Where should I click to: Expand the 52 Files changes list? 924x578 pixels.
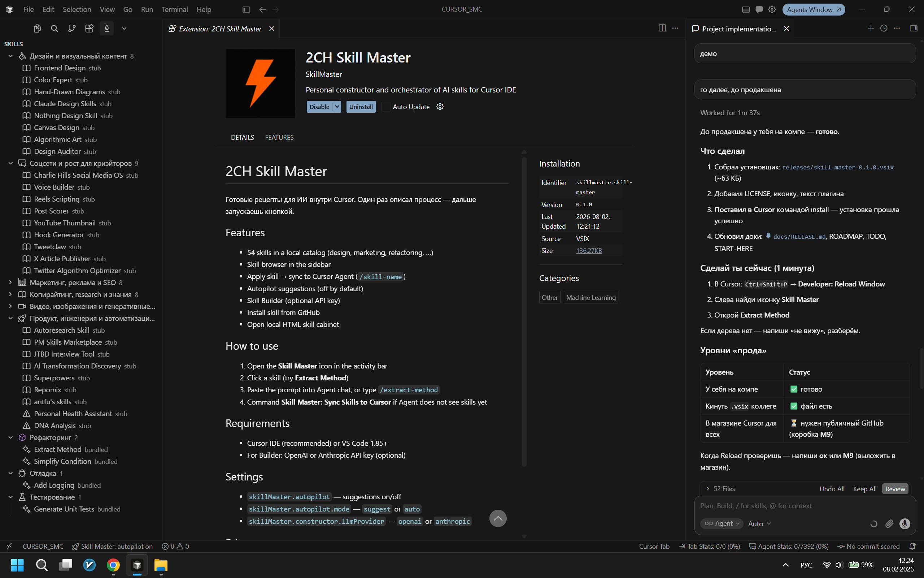coord(720,488)
